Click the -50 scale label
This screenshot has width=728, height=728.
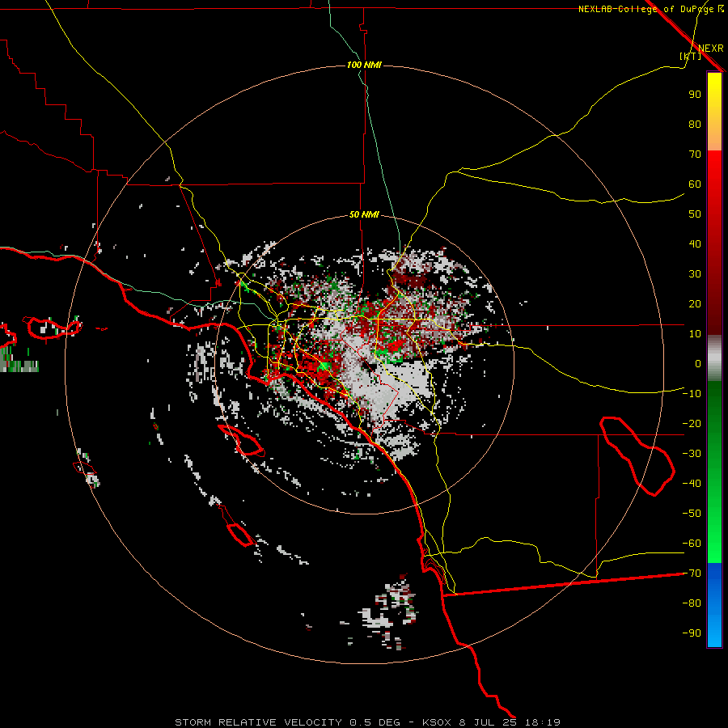point(692,514)
